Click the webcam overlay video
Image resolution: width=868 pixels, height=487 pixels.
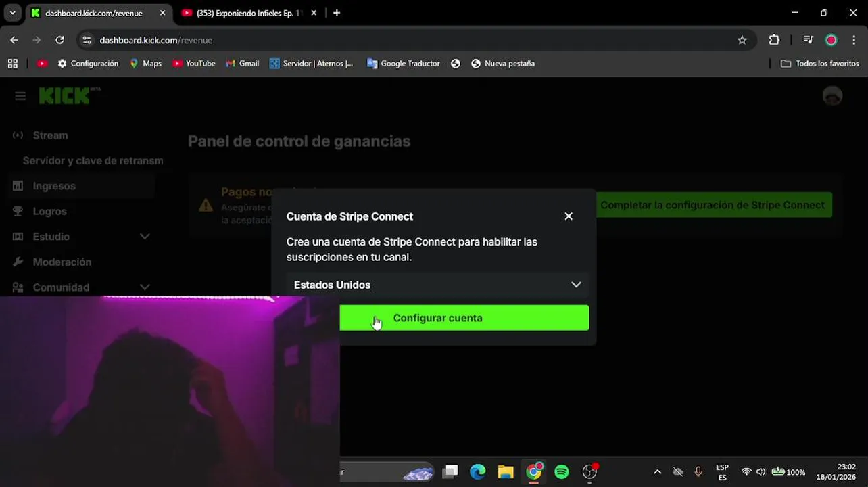coord(170,391)
